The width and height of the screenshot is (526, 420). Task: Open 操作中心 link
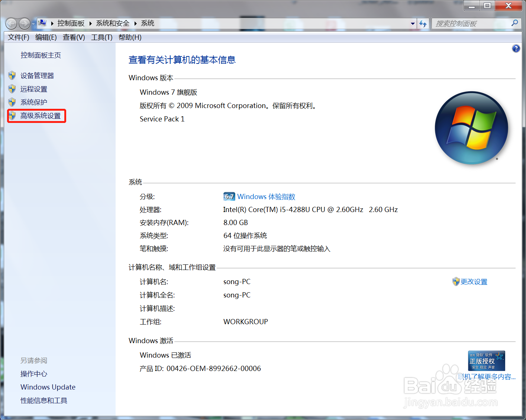(34, 374)
